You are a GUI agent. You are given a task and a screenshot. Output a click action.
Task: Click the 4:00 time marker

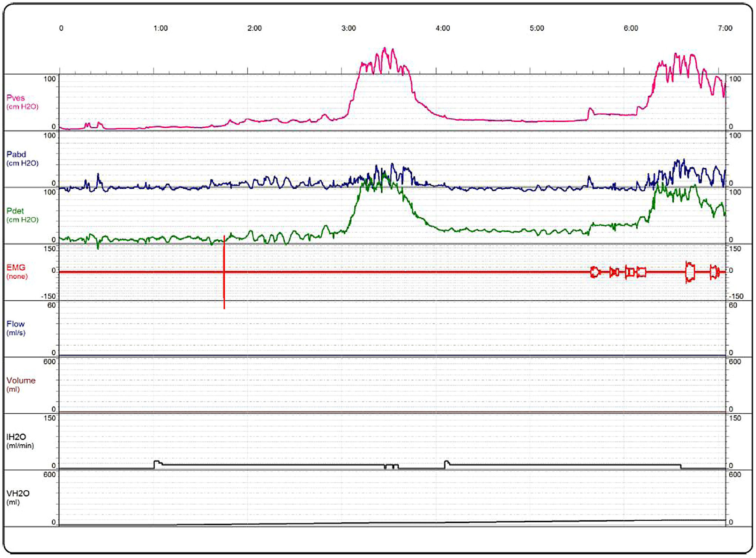[x=443, y=28]
